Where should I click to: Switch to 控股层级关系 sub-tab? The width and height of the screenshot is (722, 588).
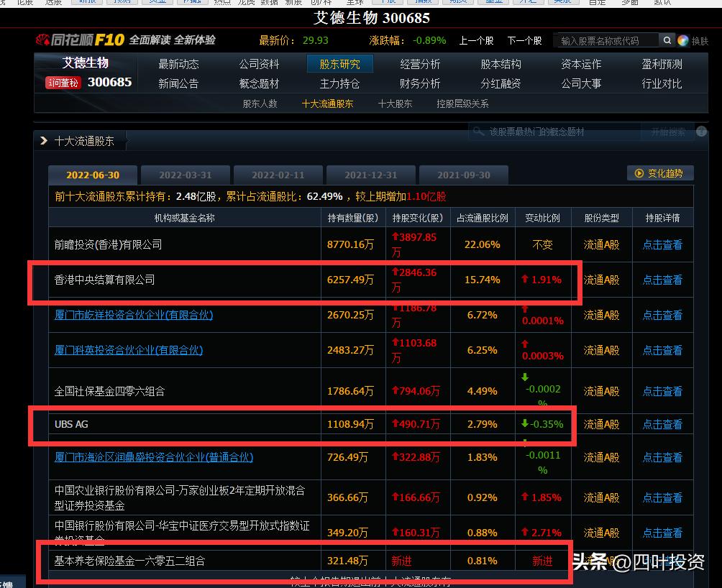tap(462, 104)
